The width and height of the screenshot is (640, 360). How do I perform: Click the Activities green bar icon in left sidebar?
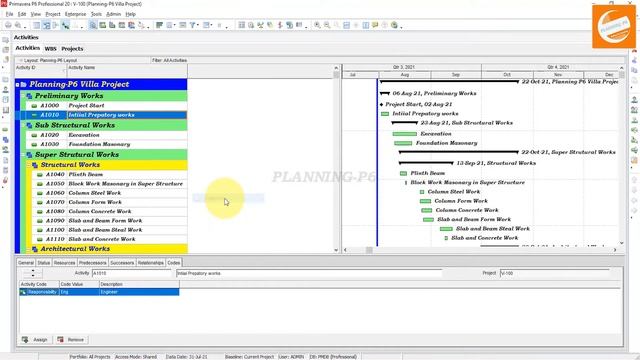pyautogui.click(x=5, y=130)
